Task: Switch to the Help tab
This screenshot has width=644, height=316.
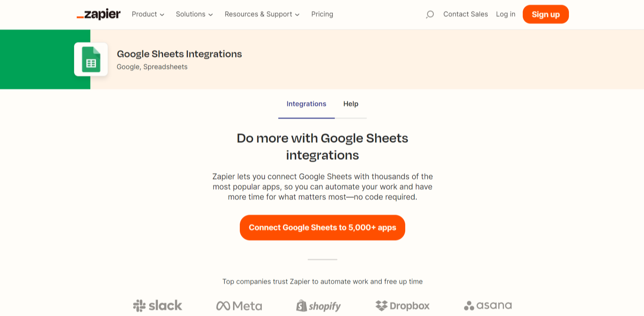Action: point(351,104)
